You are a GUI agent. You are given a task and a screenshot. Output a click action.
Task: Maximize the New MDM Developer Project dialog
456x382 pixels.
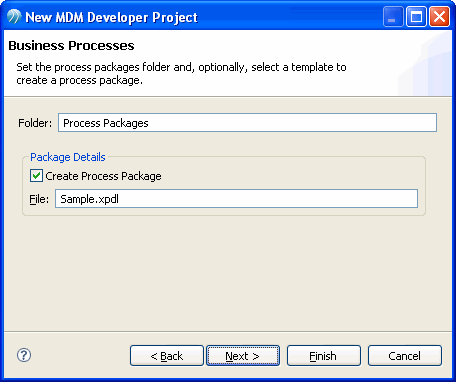(416, 16)
